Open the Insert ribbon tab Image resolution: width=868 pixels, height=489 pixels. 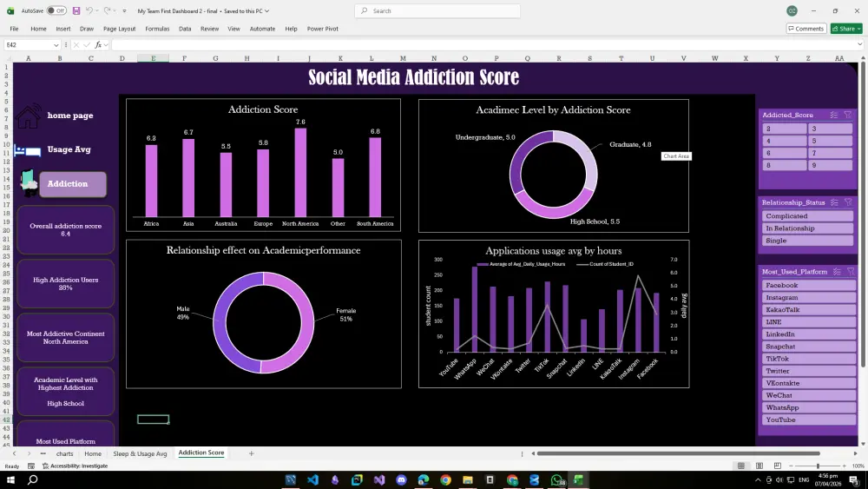pyautogui.click(x=63, y=29)
